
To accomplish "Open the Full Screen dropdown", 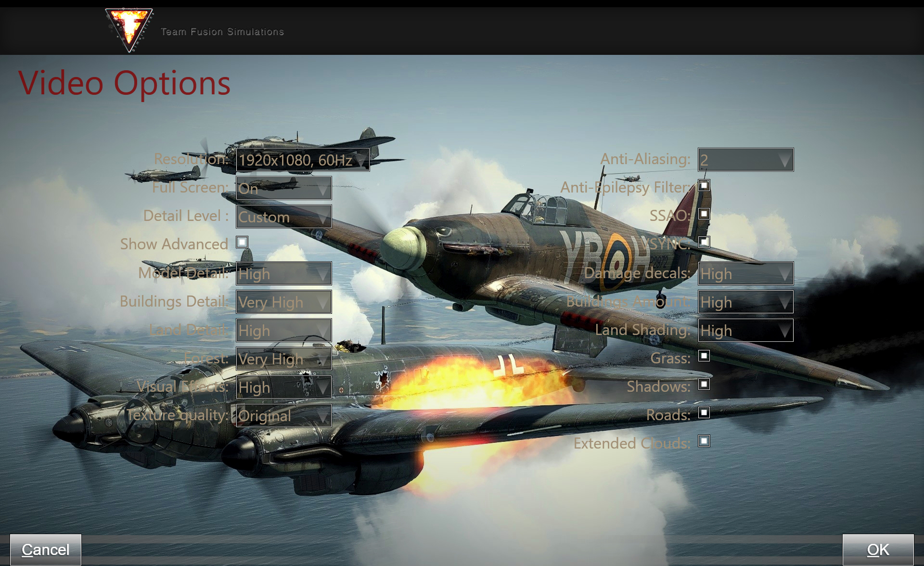I will (x=284, y=188).
